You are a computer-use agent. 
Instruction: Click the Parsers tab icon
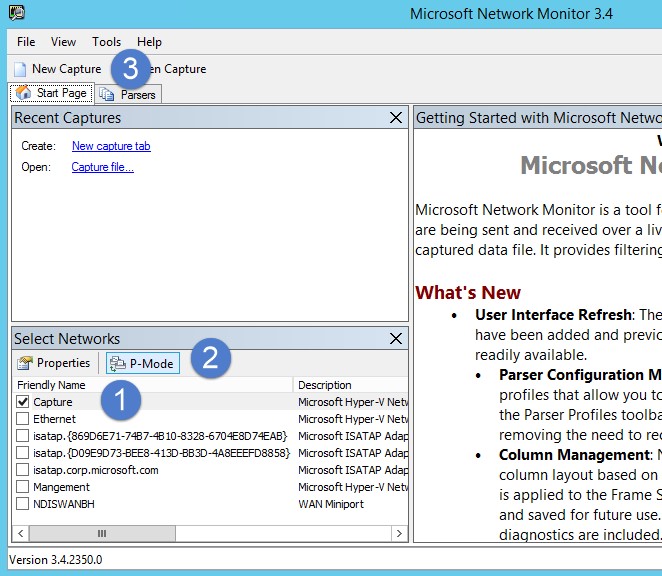click(106, 95)
